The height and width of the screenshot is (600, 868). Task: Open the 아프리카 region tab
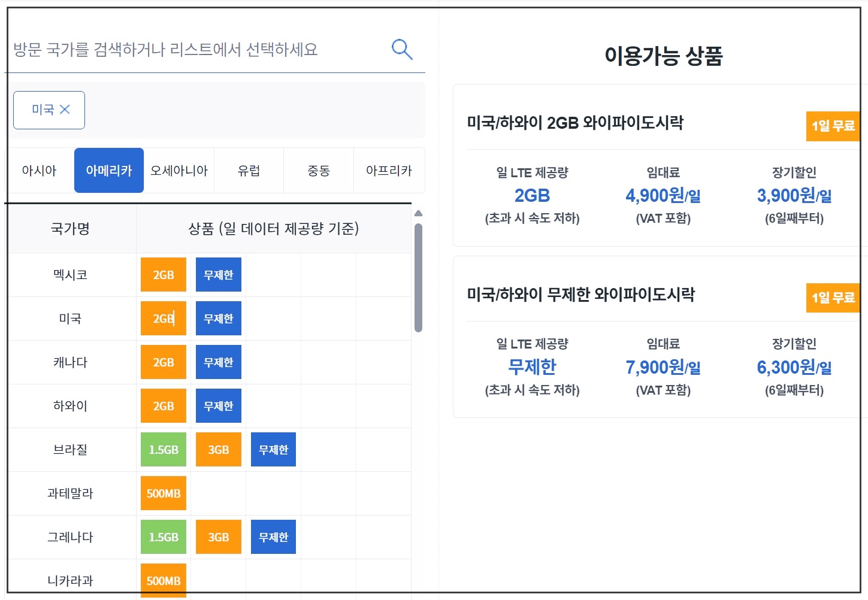(x=389, y=170)
